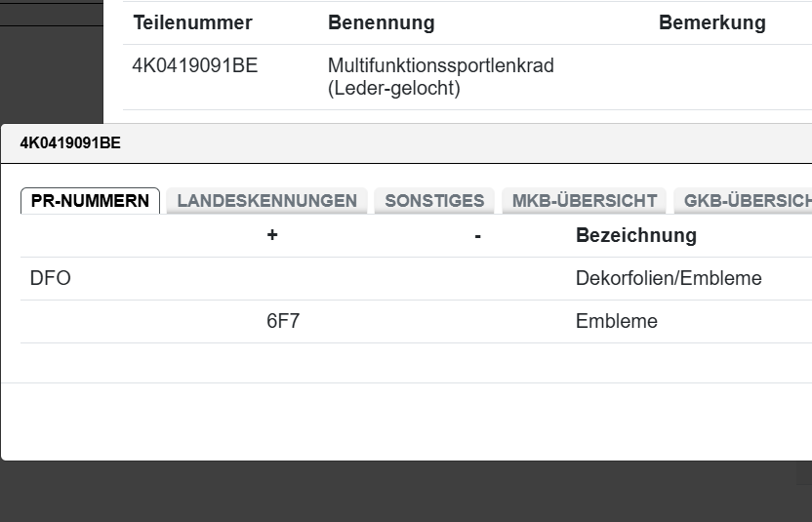Select the SONSTIGES tab

[434, 201]
